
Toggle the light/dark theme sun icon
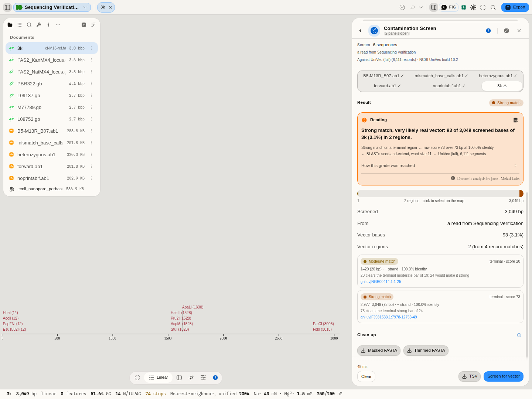tap(473, 7)
